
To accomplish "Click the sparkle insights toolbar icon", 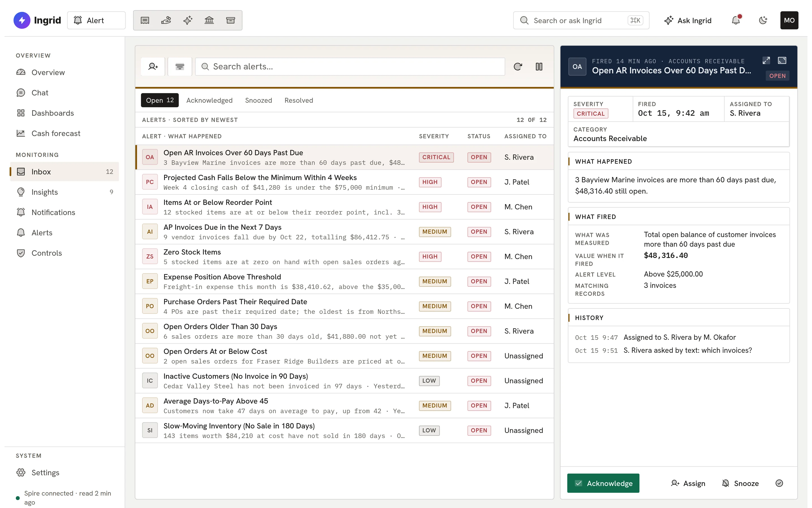I will (x=187, y=21).
